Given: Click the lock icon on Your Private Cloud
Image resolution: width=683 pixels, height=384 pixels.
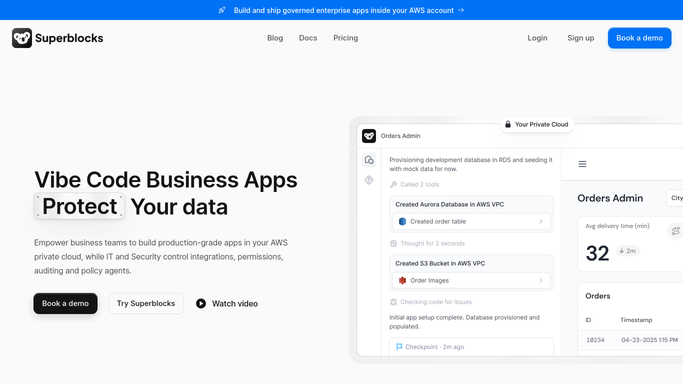Looking at the screenshot, I should tap(508, 124).
